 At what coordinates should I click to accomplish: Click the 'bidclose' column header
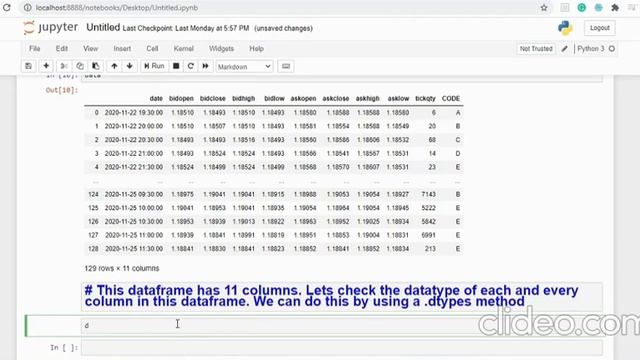[x=213, y=98]
